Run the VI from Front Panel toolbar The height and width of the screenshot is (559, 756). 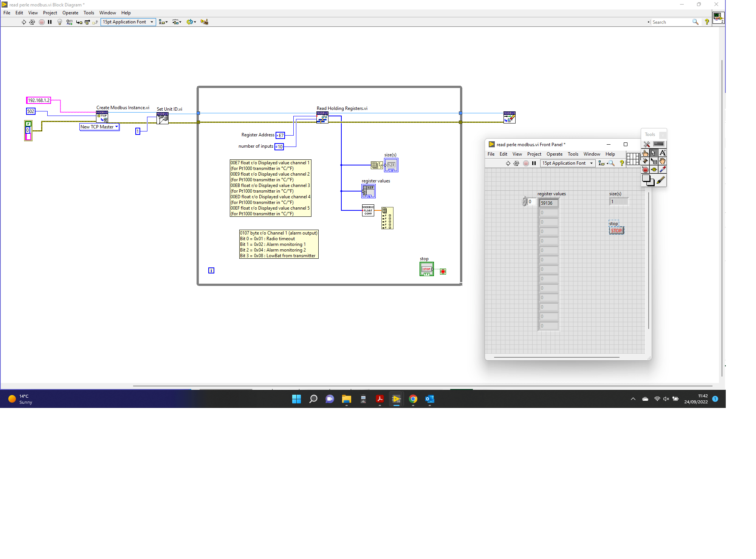tap(508, 163)
